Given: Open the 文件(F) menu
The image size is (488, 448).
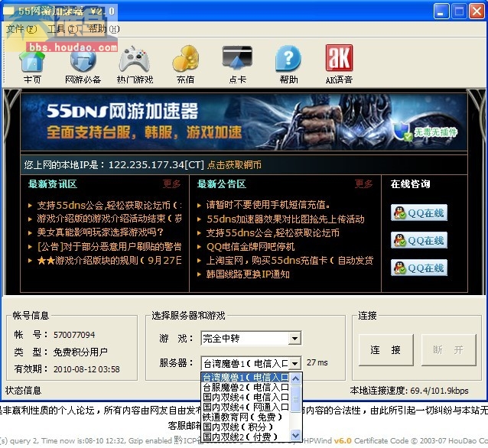Looking at the screenshot, I should tap(21, 29).
